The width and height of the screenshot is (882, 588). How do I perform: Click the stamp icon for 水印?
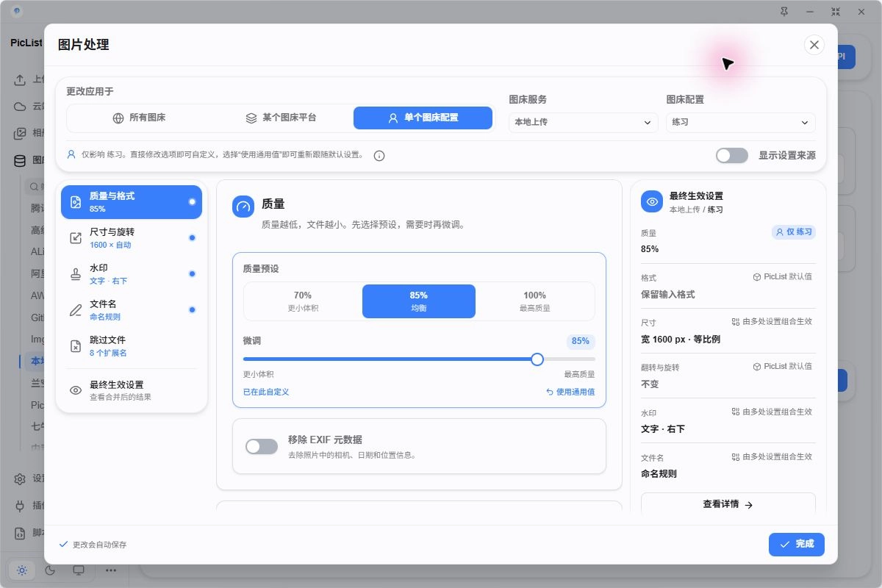76,274
